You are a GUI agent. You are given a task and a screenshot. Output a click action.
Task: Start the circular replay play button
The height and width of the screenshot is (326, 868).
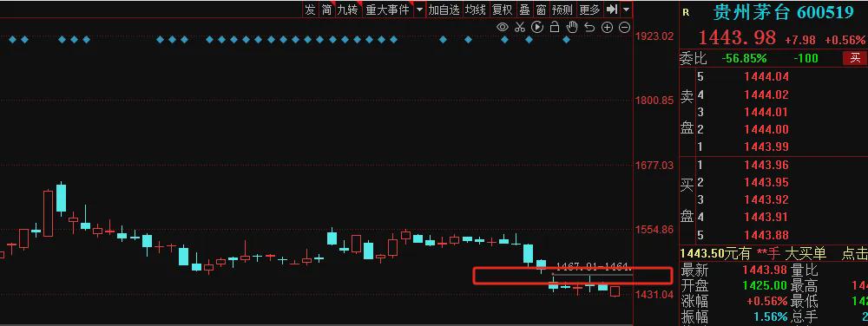537,27
